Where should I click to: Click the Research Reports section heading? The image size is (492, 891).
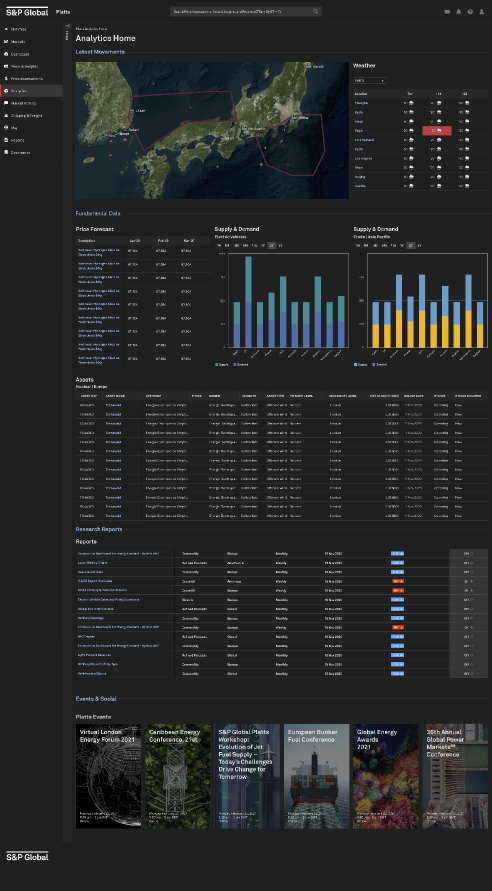click(x=99, y=529)
